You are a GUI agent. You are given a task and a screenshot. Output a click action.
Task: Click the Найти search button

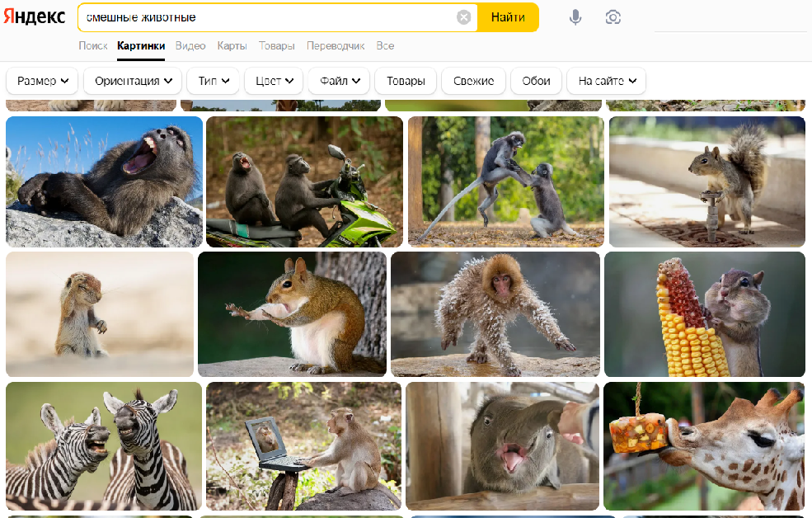[508, 17]
